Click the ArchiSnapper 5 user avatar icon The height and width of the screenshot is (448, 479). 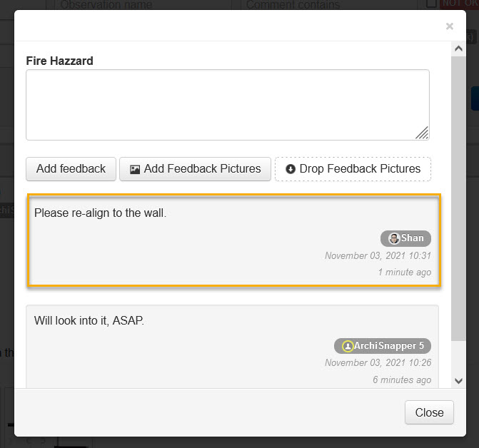click(348, 346)
